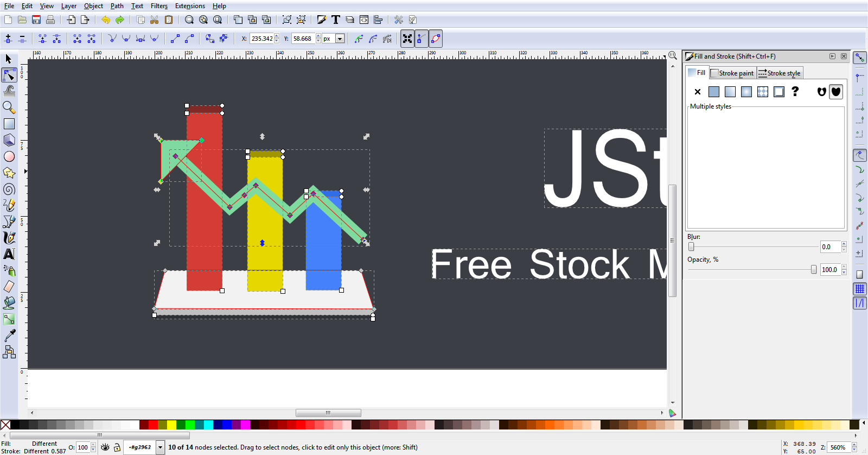Select the 3D Box tool
Screen dimensions: 868x455
(x=9, y=140)
